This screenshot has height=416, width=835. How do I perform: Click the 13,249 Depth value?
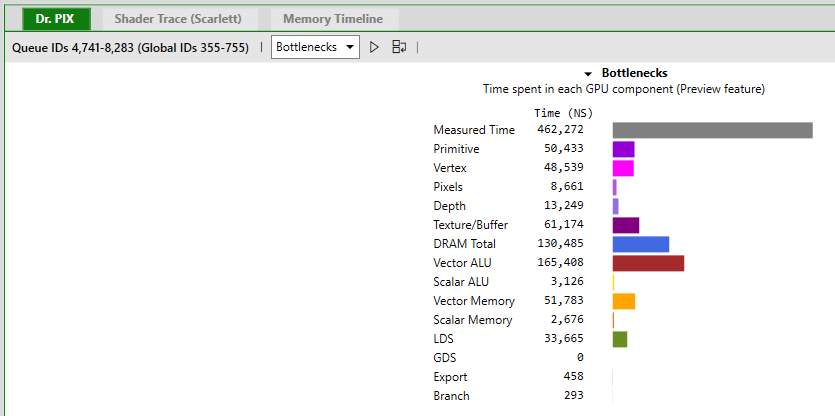pyautogui.click(x=563, y=206)
